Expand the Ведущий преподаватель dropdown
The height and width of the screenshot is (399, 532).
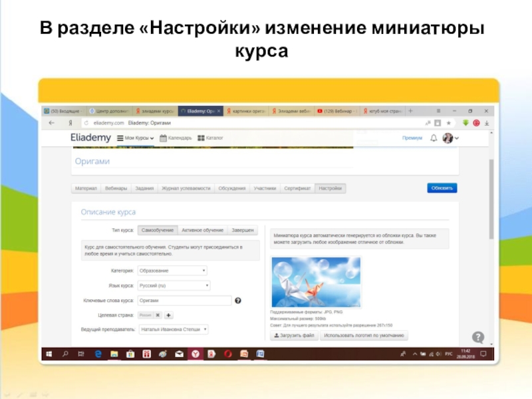click(173, 330)
